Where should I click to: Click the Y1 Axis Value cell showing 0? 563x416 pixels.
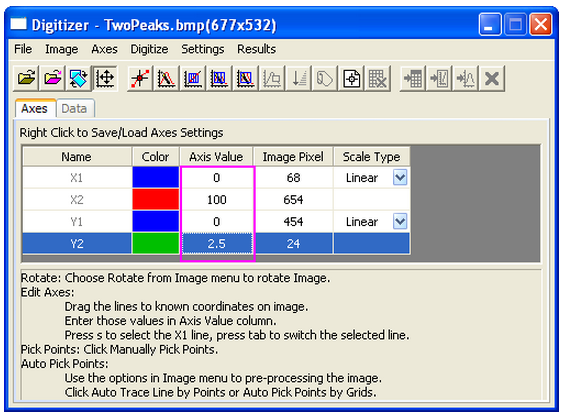217,221
